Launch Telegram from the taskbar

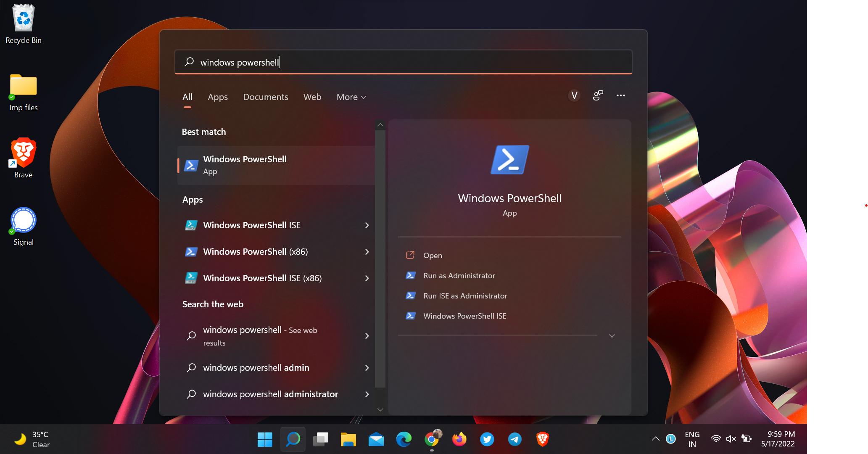[514, 439]
